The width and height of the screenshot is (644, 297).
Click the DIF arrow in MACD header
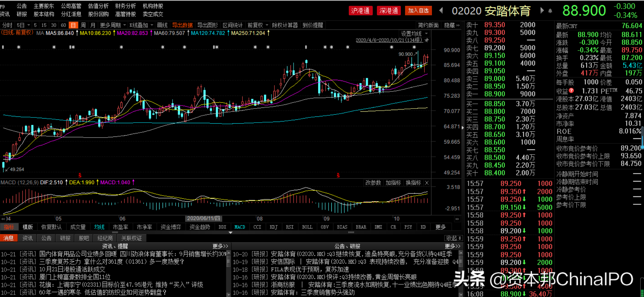pos(66,182)
